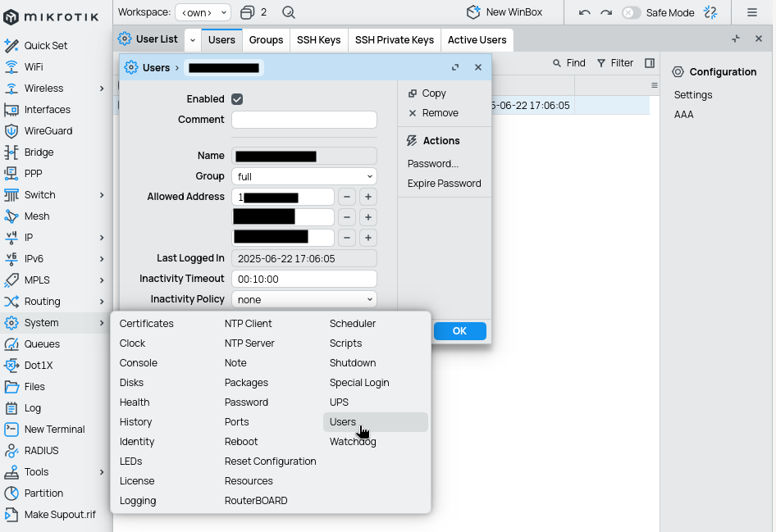The width and height of the screenshot is (776, 532).
Task: Open a New WinBox session
Action: 504,12
